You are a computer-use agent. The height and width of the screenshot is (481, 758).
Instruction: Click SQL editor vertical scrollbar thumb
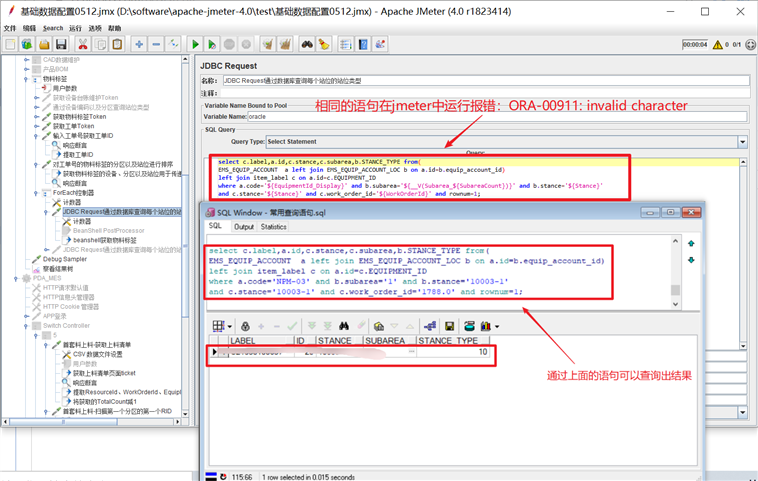click(675, 290)
